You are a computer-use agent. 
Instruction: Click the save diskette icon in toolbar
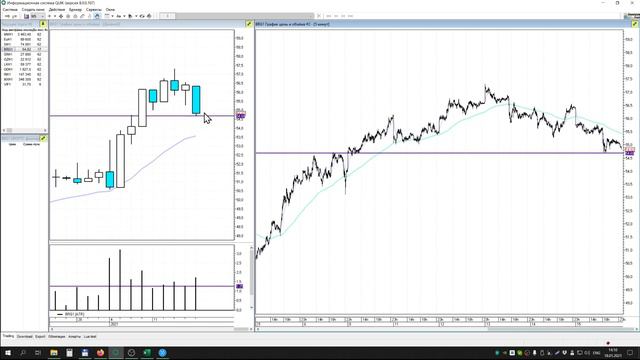(26, 16)
